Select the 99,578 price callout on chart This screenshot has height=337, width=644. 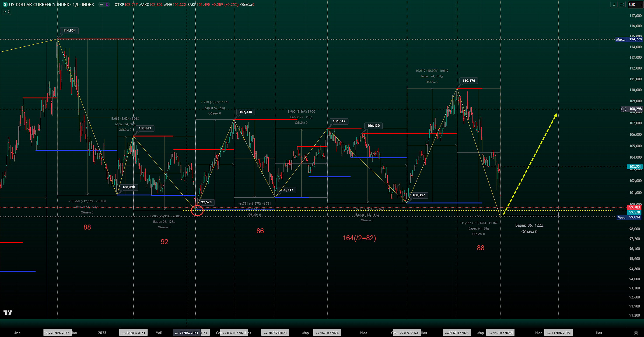pos(206,202)
